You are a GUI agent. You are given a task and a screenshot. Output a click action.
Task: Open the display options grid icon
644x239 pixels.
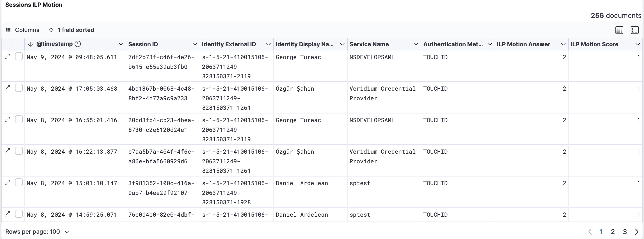click(x=619, y=30)
